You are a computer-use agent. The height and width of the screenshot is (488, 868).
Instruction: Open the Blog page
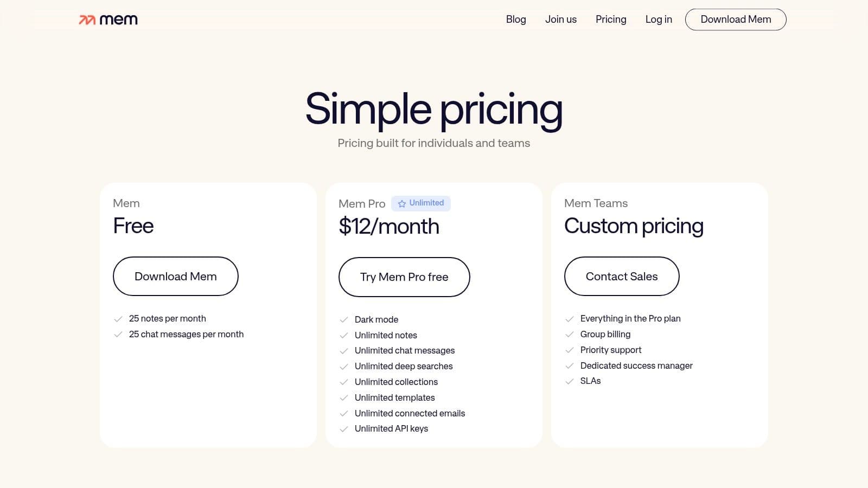point(516,20)
